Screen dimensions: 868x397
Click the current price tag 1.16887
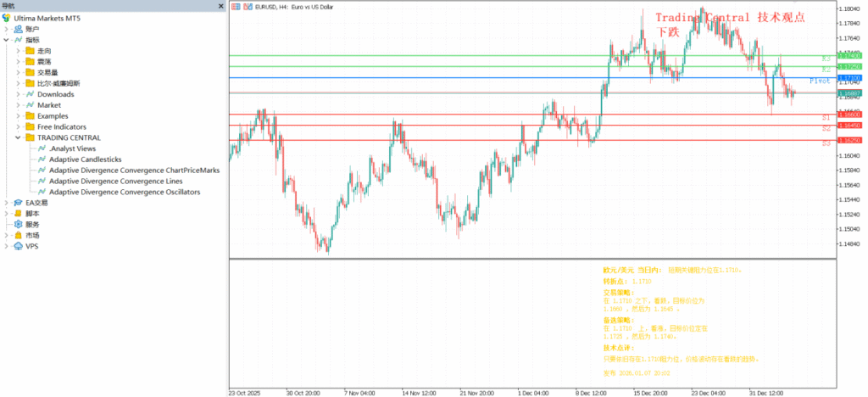pyautogui.click(x=849, y=93)
